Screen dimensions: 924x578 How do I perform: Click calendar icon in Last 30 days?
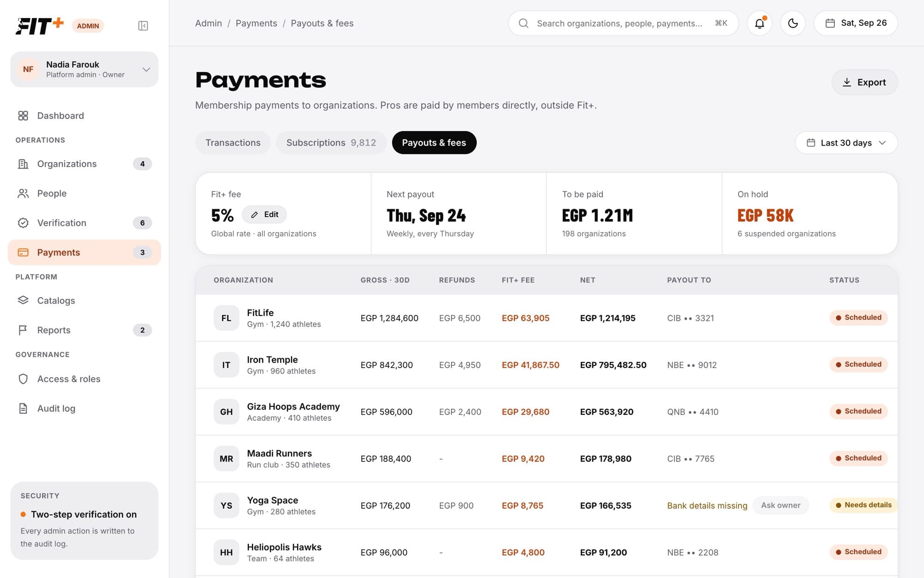[x=811, y=143]
